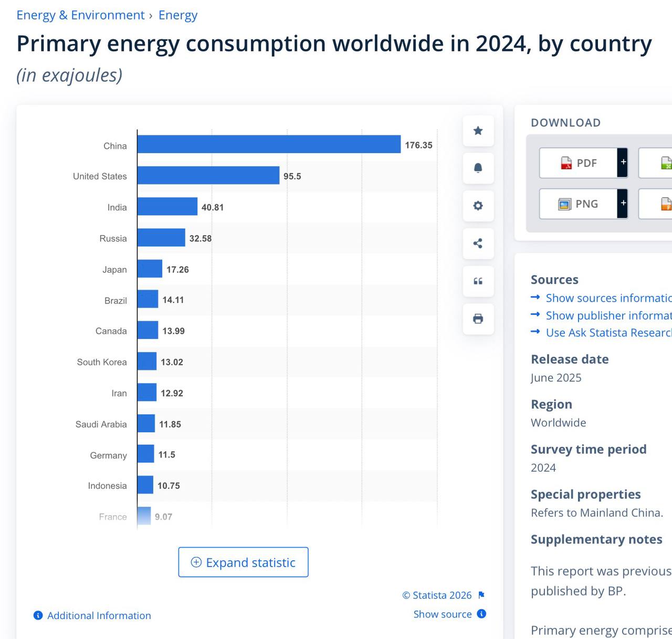Expand PDF download options plus
Image resolution: width=672 pixels, height=639 pixels.
(623, 163)
